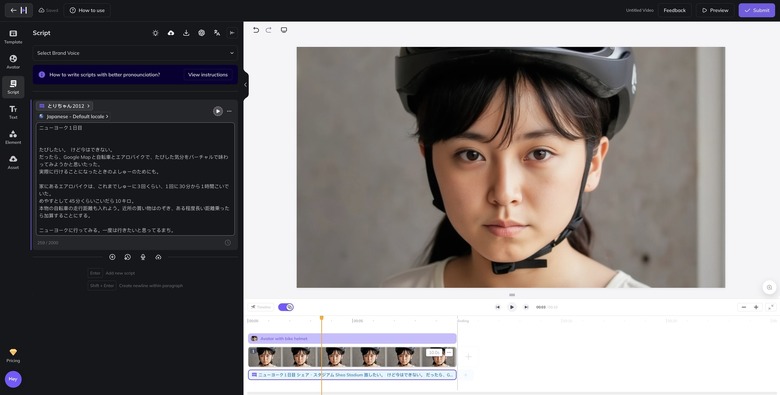
Task: Play the timeline video
Action: pyautogui.click(x=511, y=307)
